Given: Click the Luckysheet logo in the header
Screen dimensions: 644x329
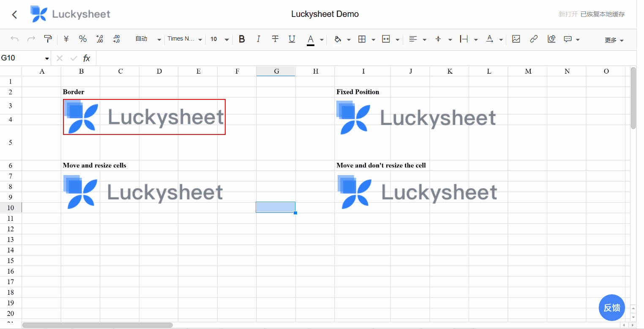Looking at the screenshot, I should point(70,14).
